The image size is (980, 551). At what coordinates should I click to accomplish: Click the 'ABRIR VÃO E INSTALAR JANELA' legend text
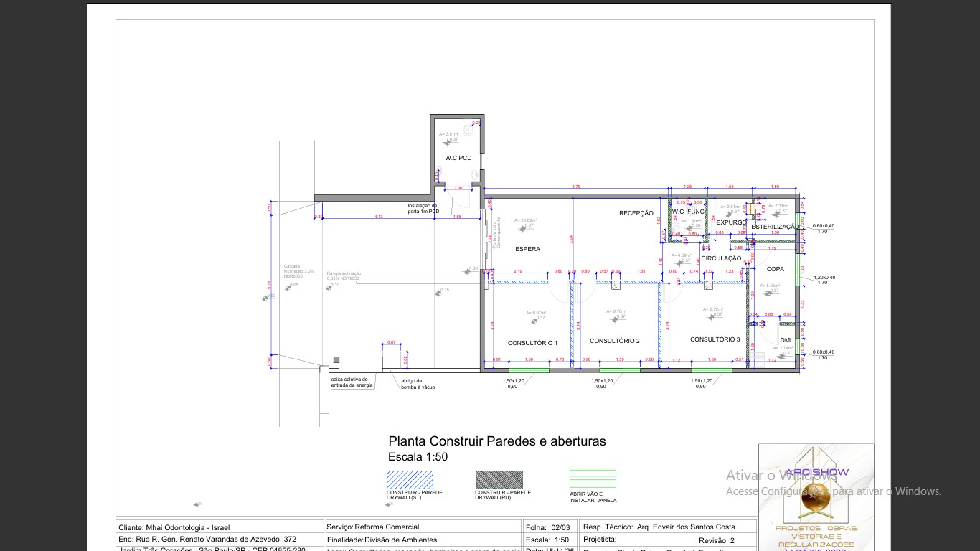pos(593,497)
